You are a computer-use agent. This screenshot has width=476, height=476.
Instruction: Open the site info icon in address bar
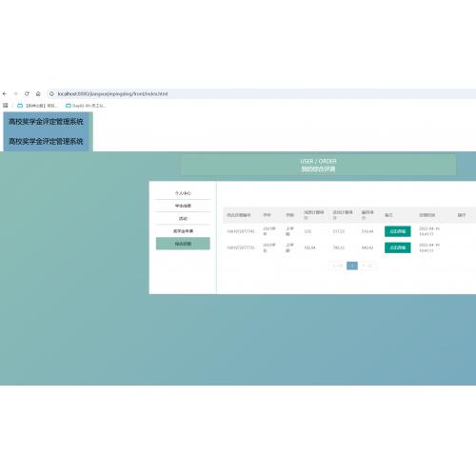(51, 93)
